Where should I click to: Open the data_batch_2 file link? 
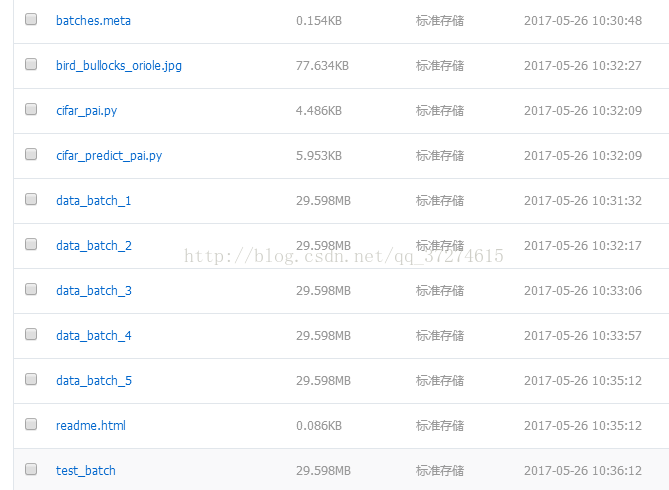pyautogui.click(x=94, y=246)
